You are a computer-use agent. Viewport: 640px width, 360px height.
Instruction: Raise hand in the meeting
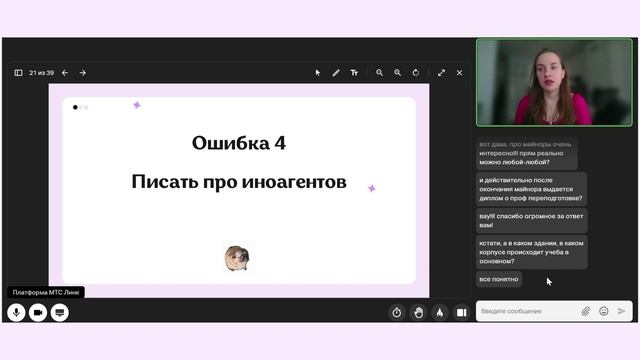[x=418, y=313]
